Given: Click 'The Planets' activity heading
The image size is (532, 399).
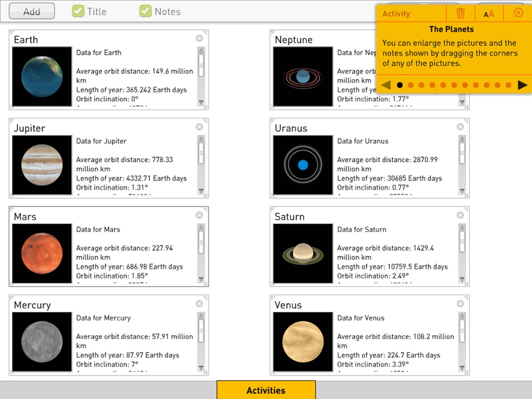Looking at the screenshot, I should (x=451, y=29).
